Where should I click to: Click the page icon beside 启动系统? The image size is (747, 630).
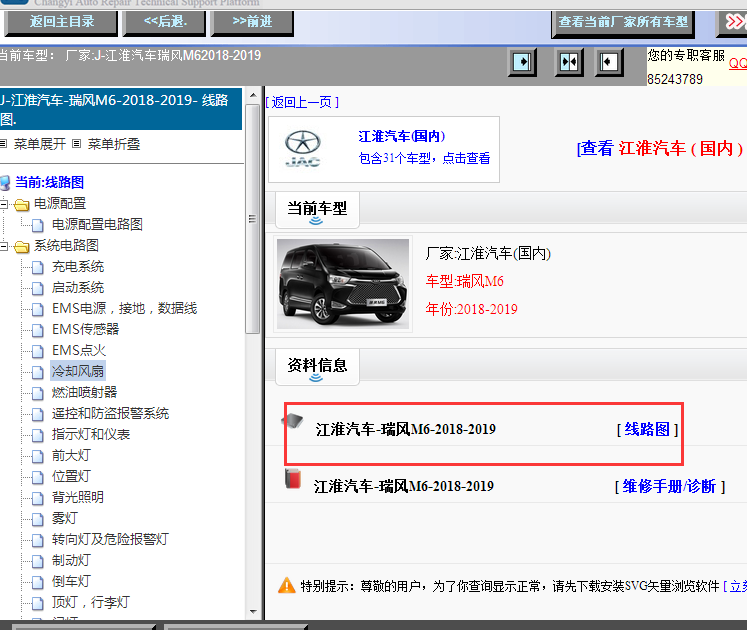(38, 288)
